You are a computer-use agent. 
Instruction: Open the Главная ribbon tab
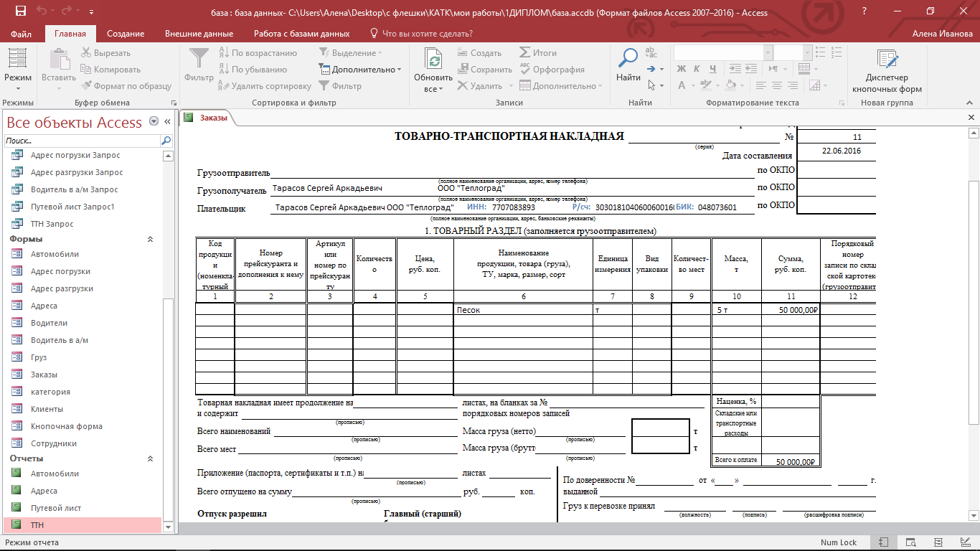click(70, 34)
